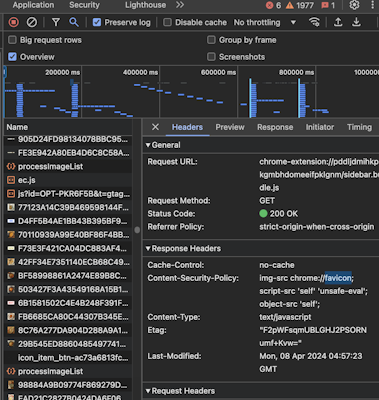Select F73E3F421CA04DC883AF4 request
Screen dimensions: 379x400
68,248
